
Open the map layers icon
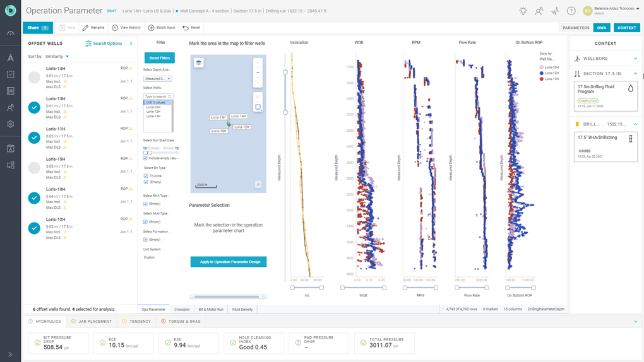point(199,63)
